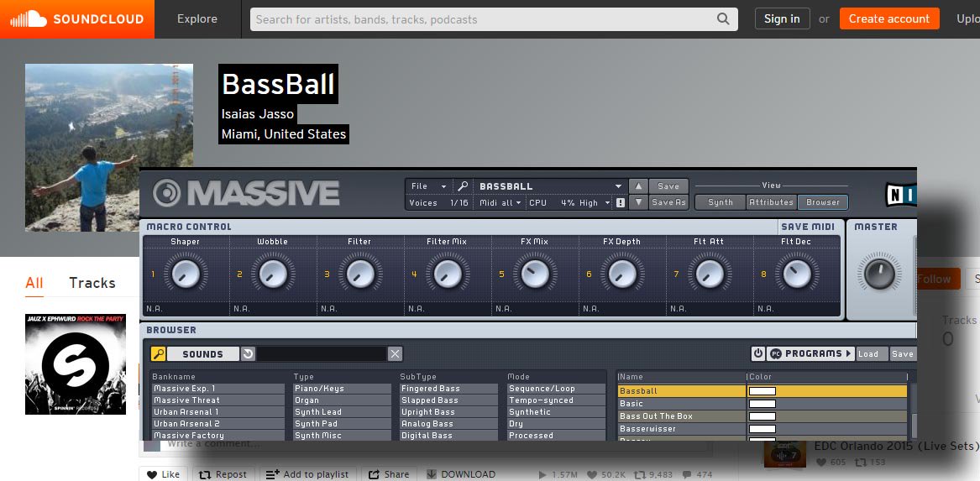Toggle the Programs power icon

[x=758, y=353]
